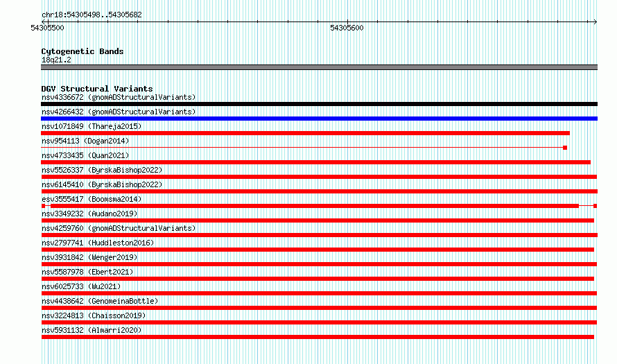Select the red nsv3931842 Wenger2019 bar
Image resolution: width=617 pixels, height=364 pixels.
coord(319,264)
